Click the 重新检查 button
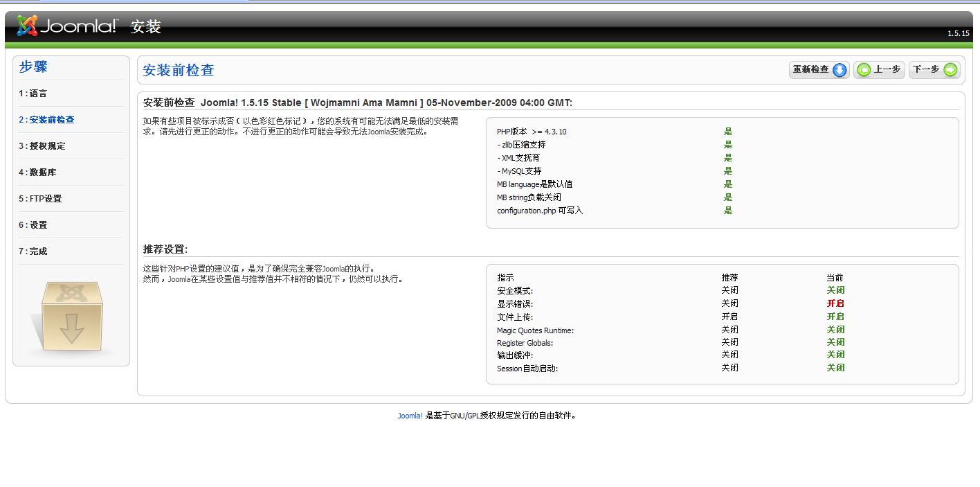This screenshot has height=487, width=980. [819, 70]
